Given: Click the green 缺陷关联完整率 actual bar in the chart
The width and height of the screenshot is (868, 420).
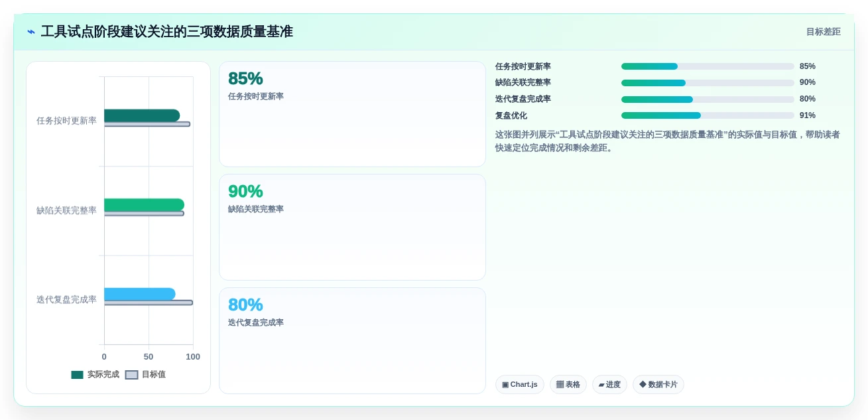Looking at the screenshot, I should click(x=144, y=205).
